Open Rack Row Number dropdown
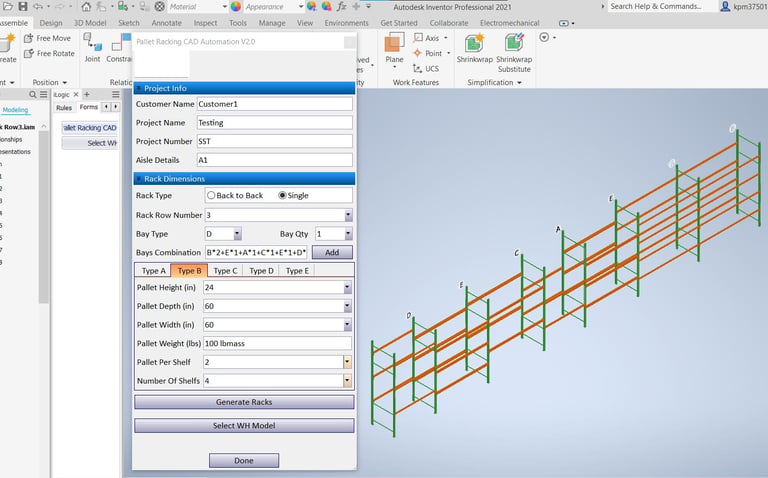Image resolution: width=768 pixels, height=478 pixels. click(348, 215)
